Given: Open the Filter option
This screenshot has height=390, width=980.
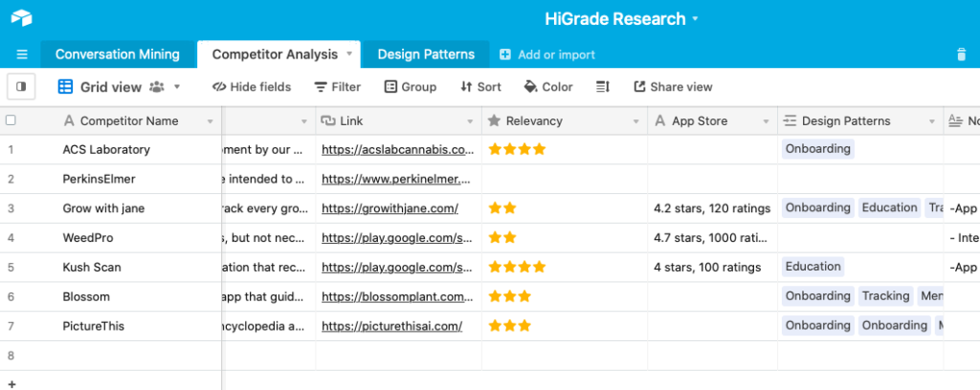Looking at the screenshot, I should 338,87.
